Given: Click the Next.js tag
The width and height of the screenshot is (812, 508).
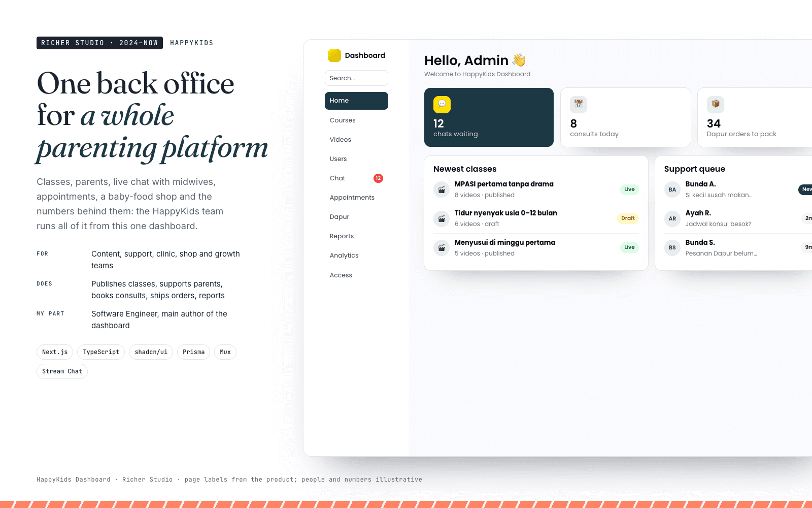Looking at the screenshot, I should click(x=55, y=352).
